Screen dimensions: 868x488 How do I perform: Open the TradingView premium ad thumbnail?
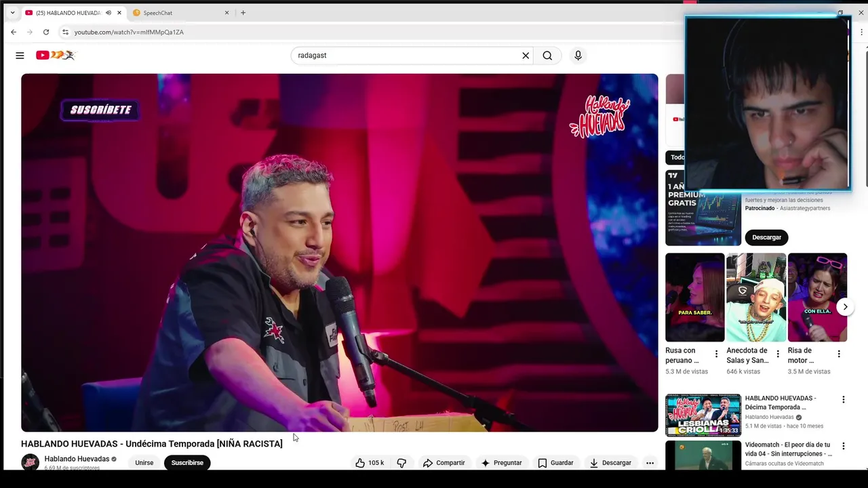[703, 207]
